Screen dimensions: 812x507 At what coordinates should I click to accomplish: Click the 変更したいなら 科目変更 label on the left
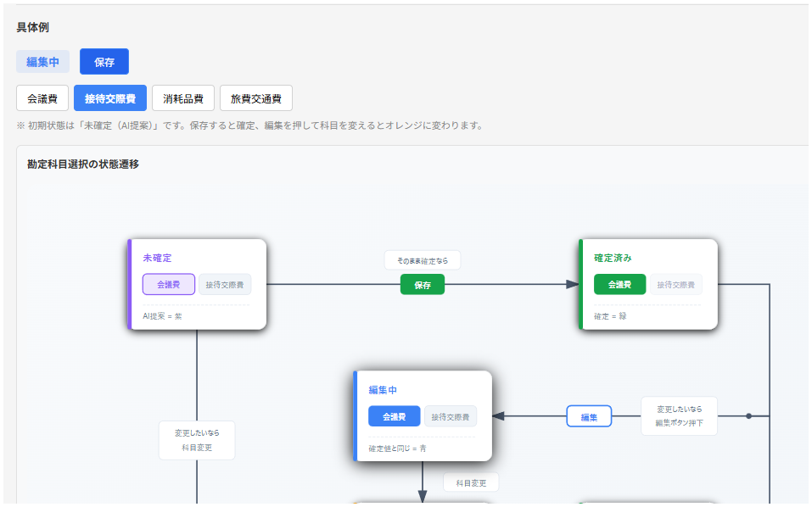196,440
